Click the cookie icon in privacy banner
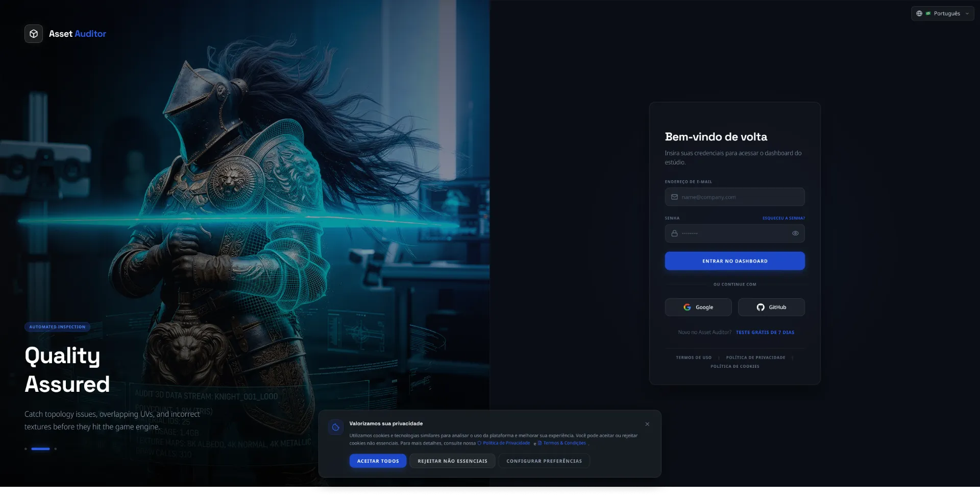Image resolution: width=980 pixels, height=496 pixels. (x=336, y=428)
